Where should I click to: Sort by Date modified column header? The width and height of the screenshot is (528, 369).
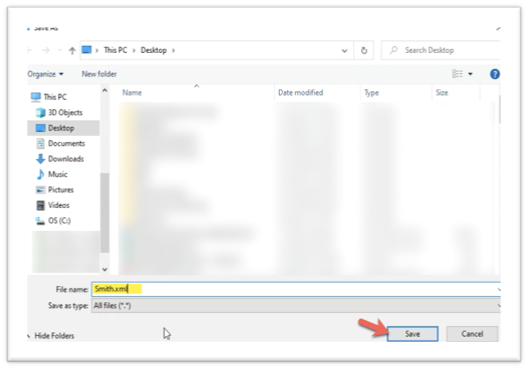(300, 93)
